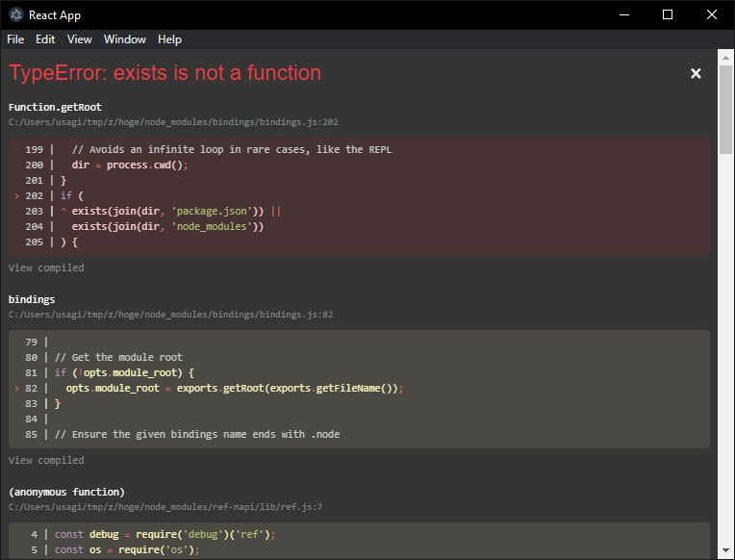This screenshot has height=560, width=735.
Task: Click line 199 comment about infinite loop
Action: [232, 149]
